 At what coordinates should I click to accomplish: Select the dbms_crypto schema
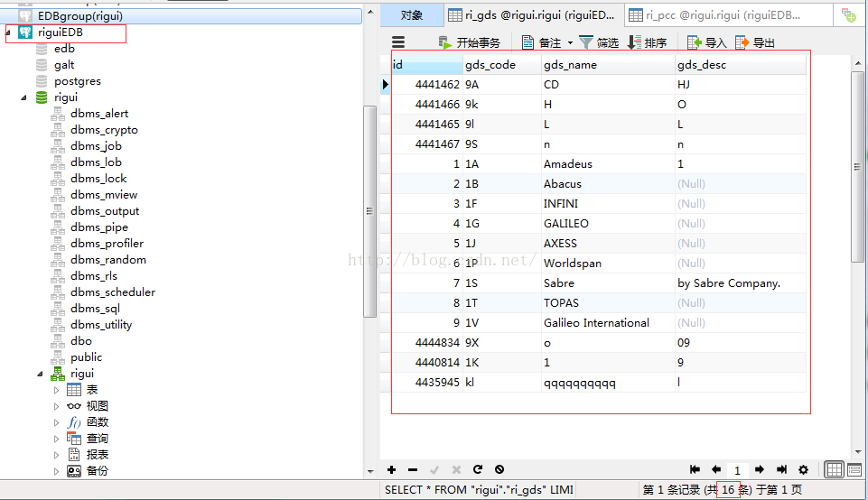104,130
